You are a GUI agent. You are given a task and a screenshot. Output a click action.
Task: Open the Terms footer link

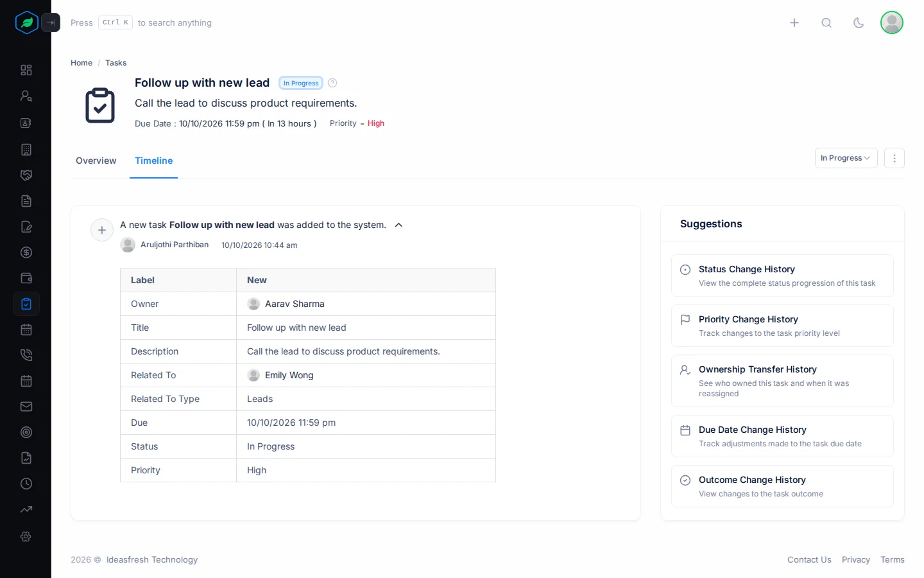(x=893, y=560)
